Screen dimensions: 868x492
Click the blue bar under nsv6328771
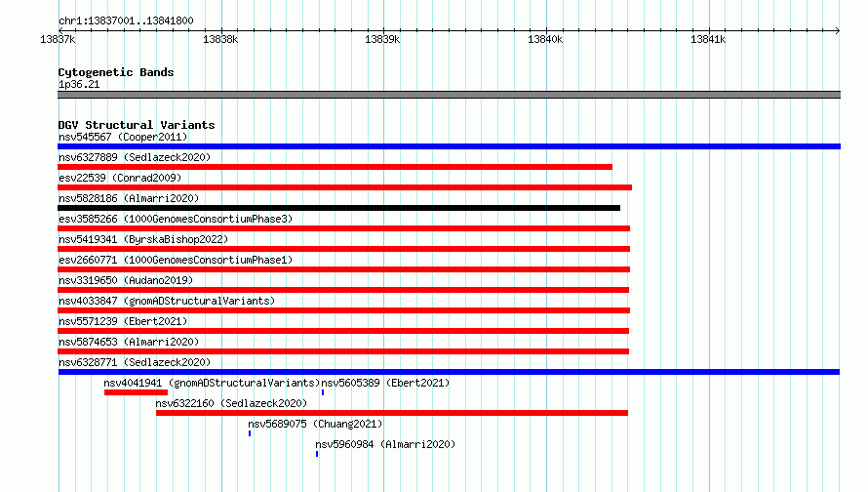[x=449, y=372]
